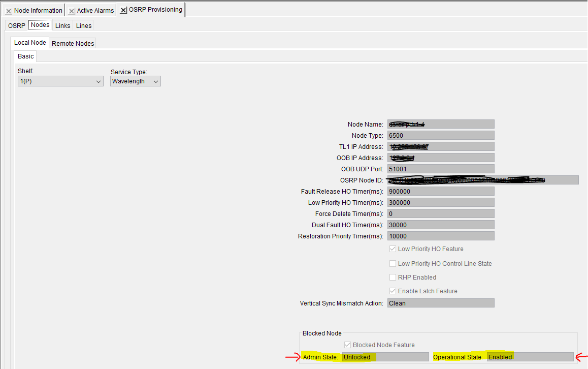Click the Admin State field showing Unlocked
This screenshot has height=369, width=588.
click(x=385, y=357)
